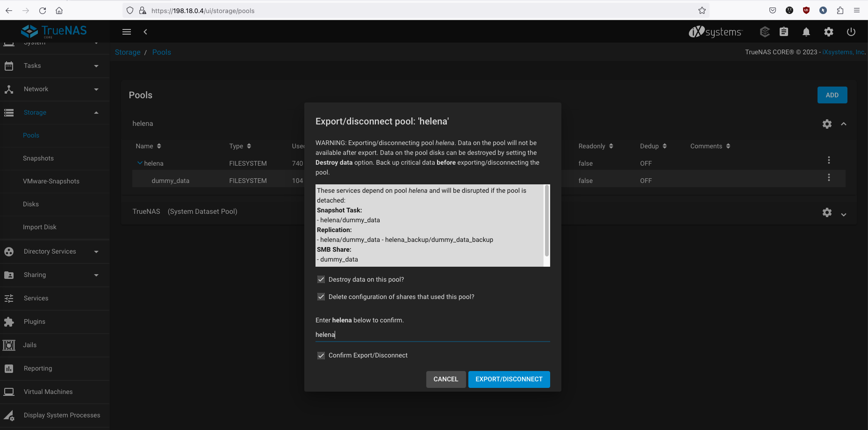Click the pool name confirmation field
Image resolution: width=868 pixels, height=430 pixels.
click(x=432, y=335)
